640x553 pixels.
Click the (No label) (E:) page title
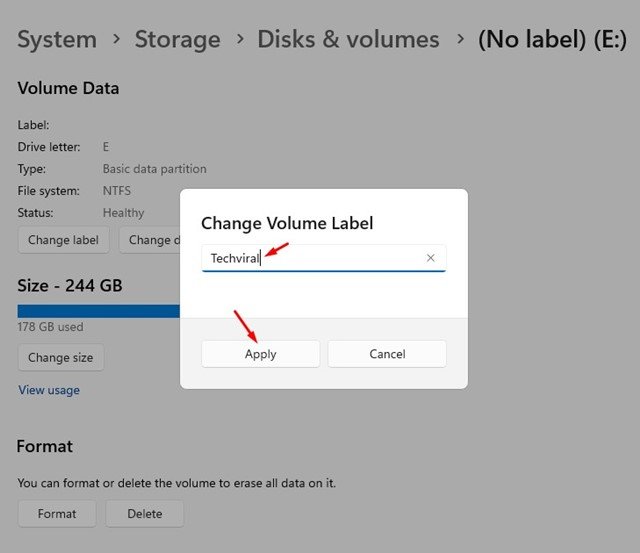(552, 40)
